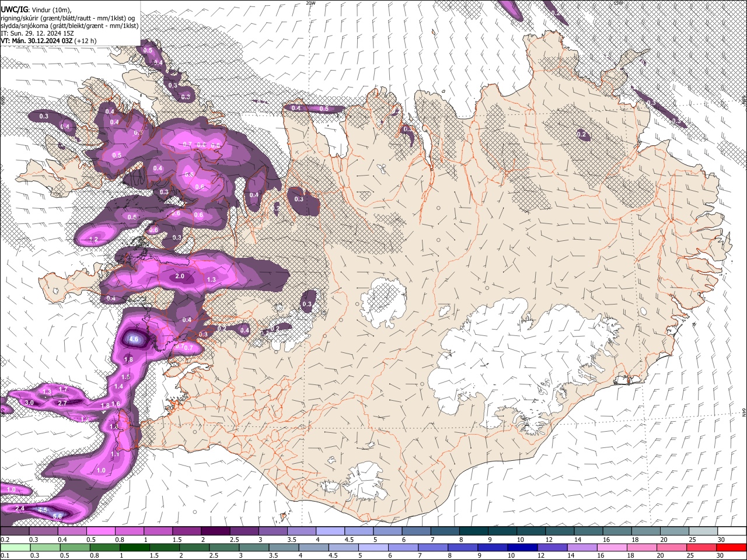Click the 3–3.5 violet snow legend swatch
Image resolution: width=747 pixels, height=560 pixels.
point(273,531)
